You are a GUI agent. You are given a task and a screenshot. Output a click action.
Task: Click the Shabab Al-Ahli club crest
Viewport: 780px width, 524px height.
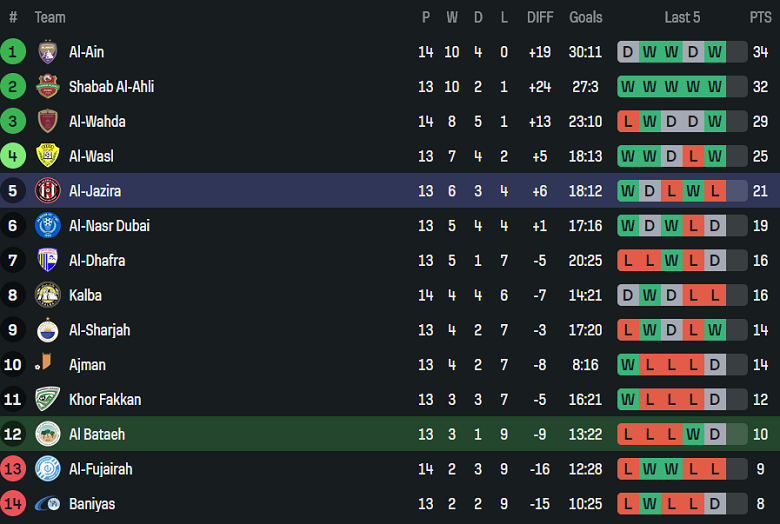click(x=47, y=87)
